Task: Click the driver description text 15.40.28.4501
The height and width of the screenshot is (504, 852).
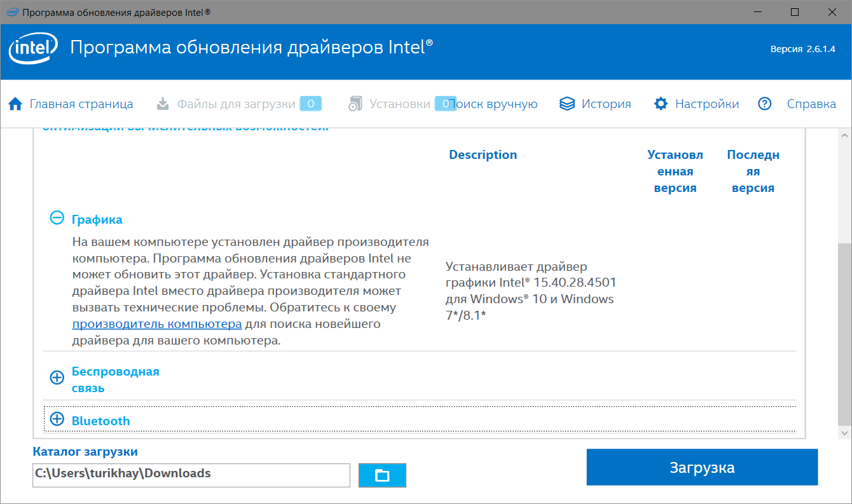Action: click(531, 290)
